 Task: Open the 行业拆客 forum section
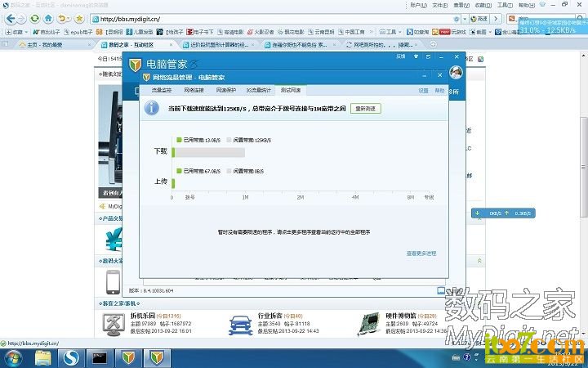(269, 316)
